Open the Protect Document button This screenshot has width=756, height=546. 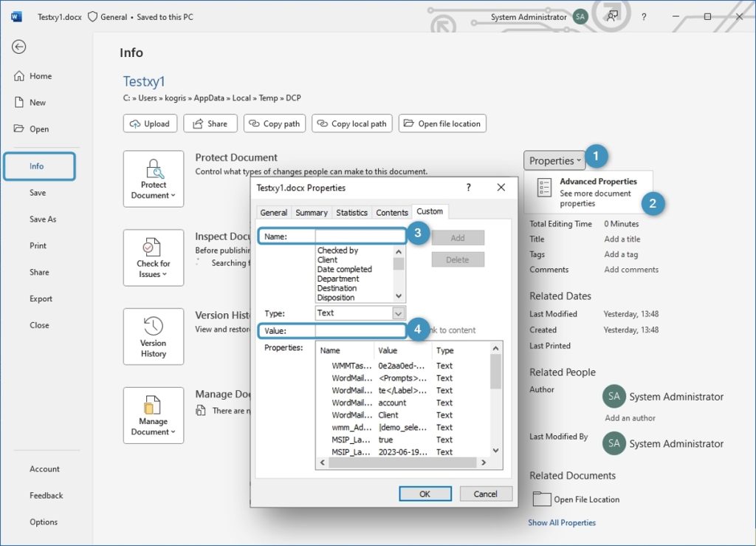click(x=154, y=179)
